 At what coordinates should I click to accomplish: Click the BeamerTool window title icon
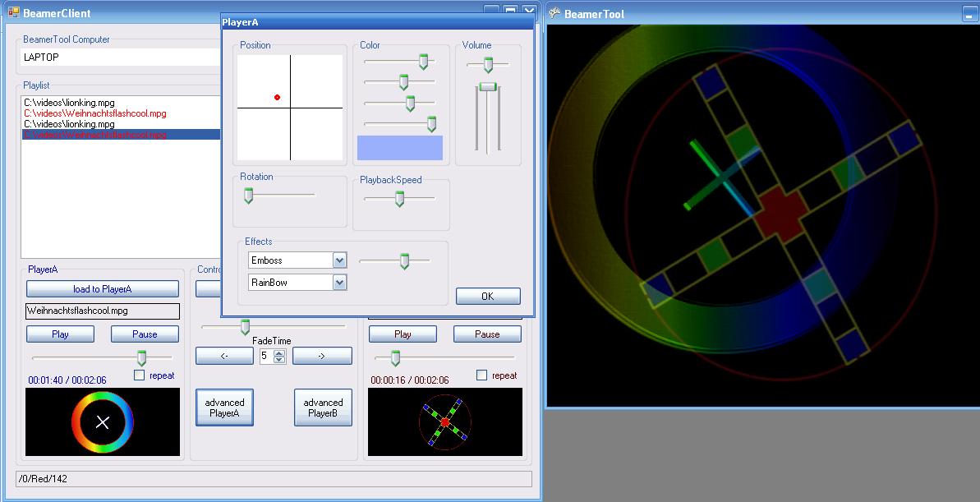point(554,13)
